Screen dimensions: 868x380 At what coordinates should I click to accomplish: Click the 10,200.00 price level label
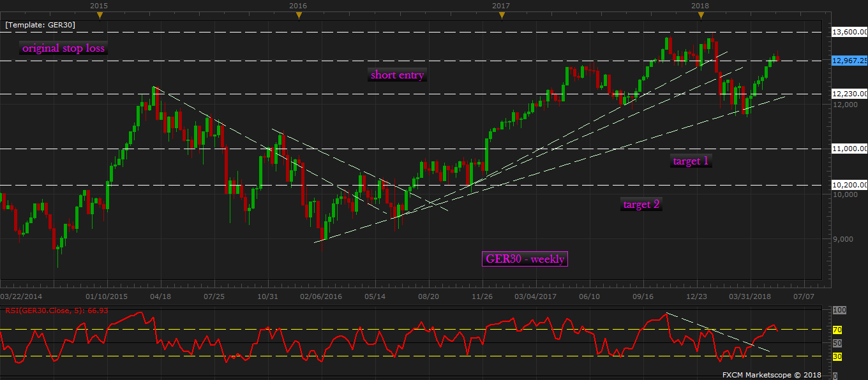point(850,186)
